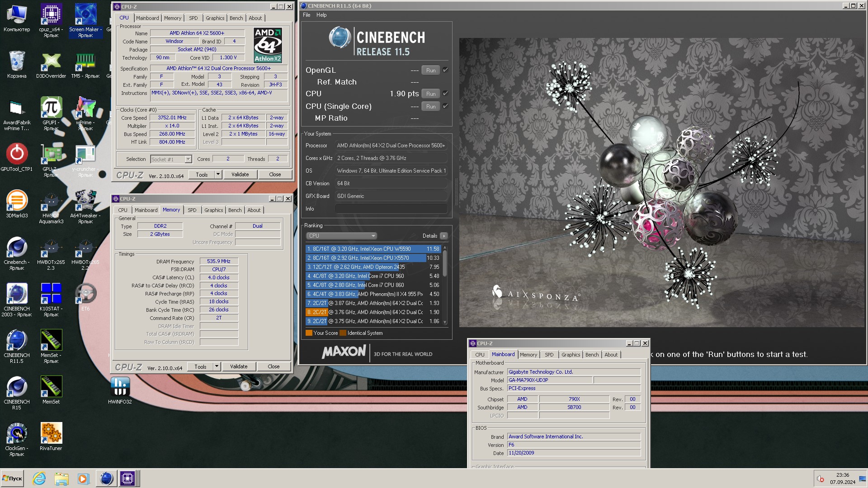Screen dimensions: 868x488
Task: Open Internet Explorer from the taskbar
Action: coord(39,479)
